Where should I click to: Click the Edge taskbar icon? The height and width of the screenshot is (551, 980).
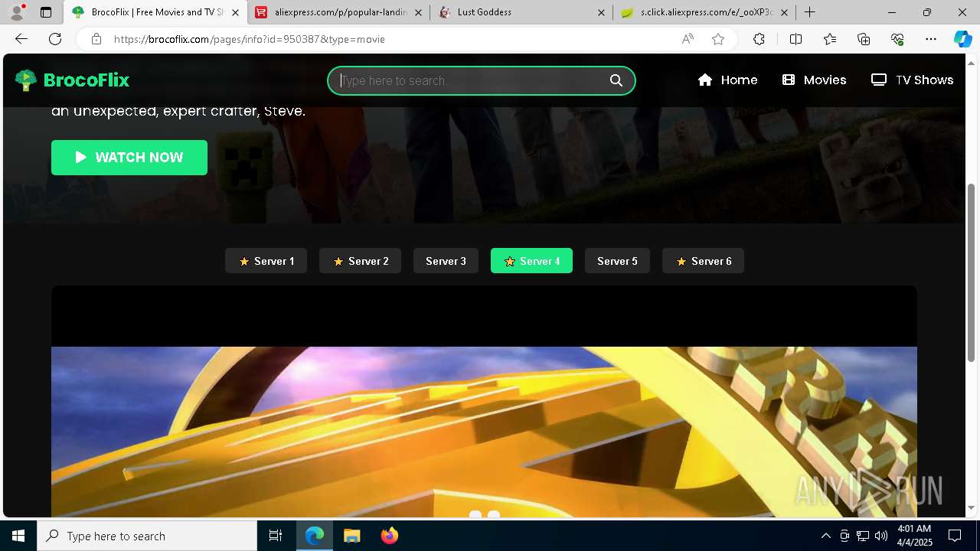(x=315, y=536)
